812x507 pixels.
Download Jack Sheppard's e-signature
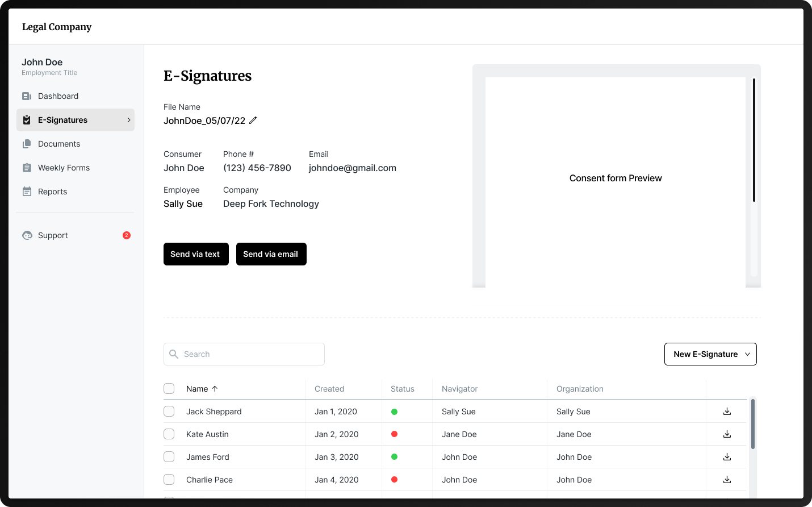(727, 412)
